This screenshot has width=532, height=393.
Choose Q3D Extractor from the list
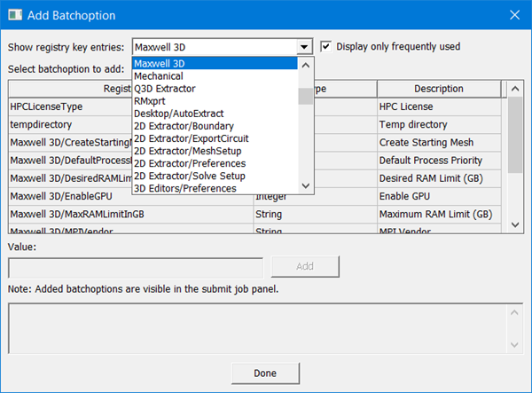point(215,89)
